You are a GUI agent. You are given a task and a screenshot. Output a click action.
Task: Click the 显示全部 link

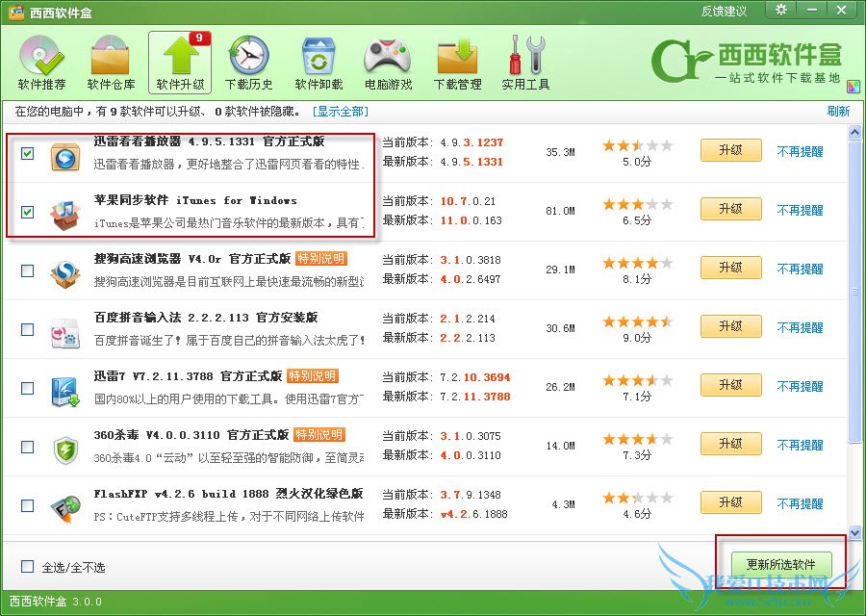point(341,112)
